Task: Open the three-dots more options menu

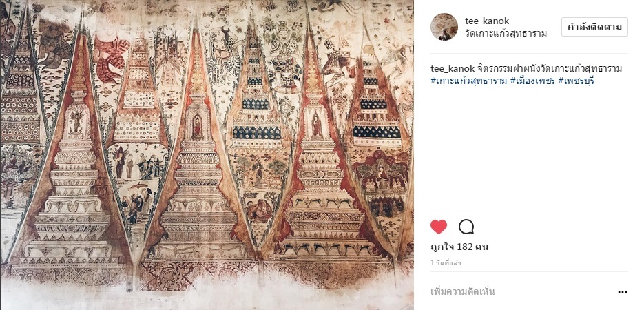Action: (623, 292)
